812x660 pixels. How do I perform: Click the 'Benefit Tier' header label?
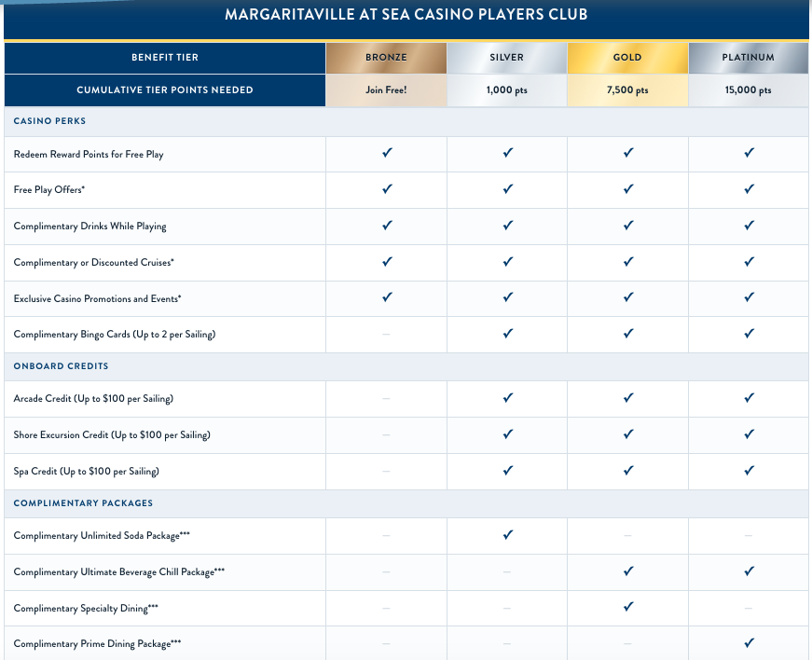(165, 58)
